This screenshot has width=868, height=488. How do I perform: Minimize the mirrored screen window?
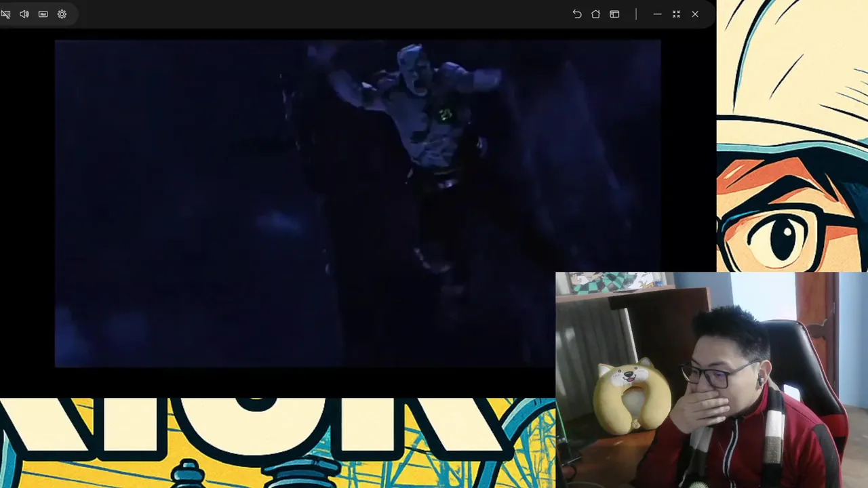657,14
